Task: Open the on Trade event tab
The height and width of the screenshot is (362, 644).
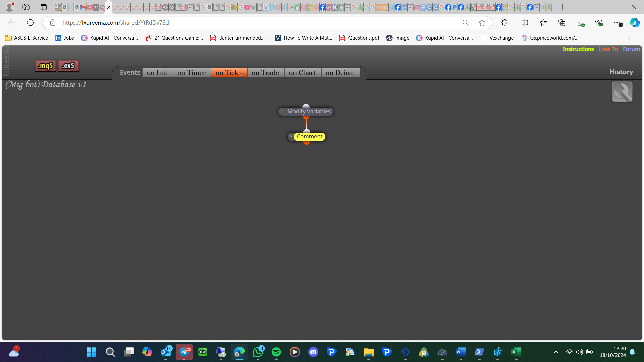Action: coord(265,73)
